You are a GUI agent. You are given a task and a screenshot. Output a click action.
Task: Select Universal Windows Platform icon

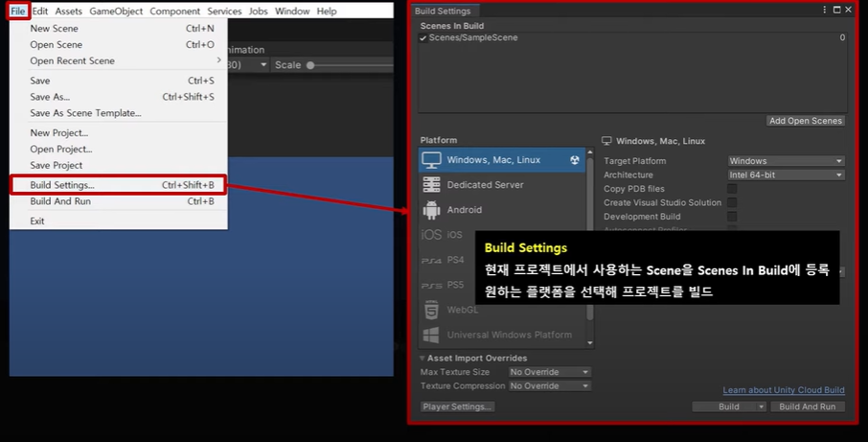[x=431, y=336]
